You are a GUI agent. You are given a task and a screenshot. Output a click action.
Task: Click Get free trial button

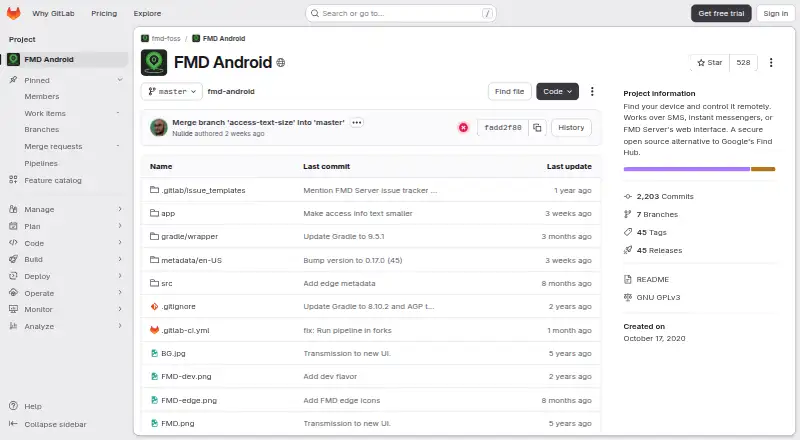pyautogui.click(x=721, y=13)
